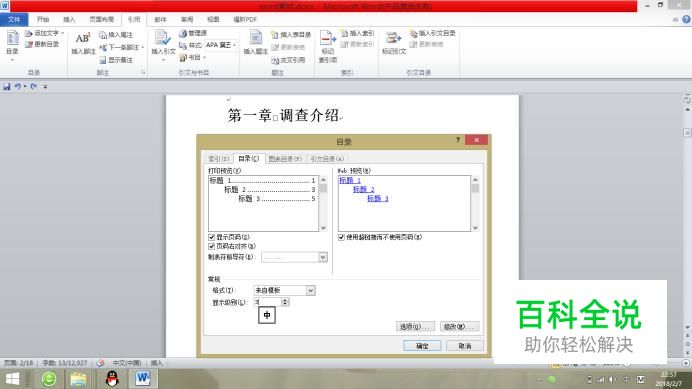The height and width of the screenshot is (389, 692).
Task: Click 插入表目录 insert table of figures
Action: point(291,34)
